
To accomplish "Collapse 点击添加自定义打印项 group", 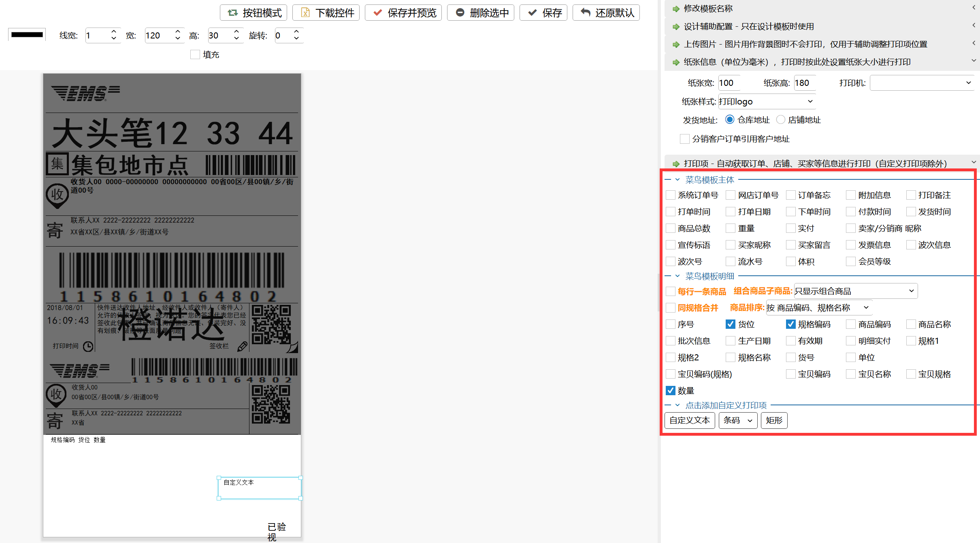I will (x=677, y=405).
